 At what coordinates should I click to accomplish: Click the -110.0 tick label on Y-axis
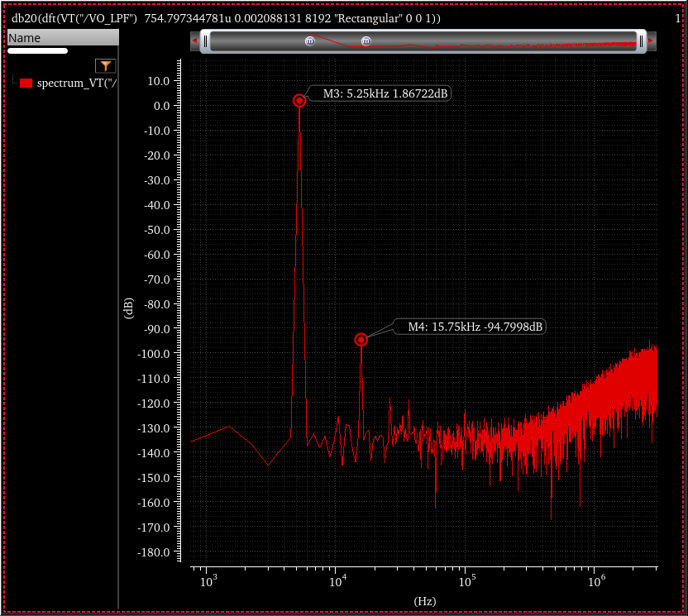(154, 379)
